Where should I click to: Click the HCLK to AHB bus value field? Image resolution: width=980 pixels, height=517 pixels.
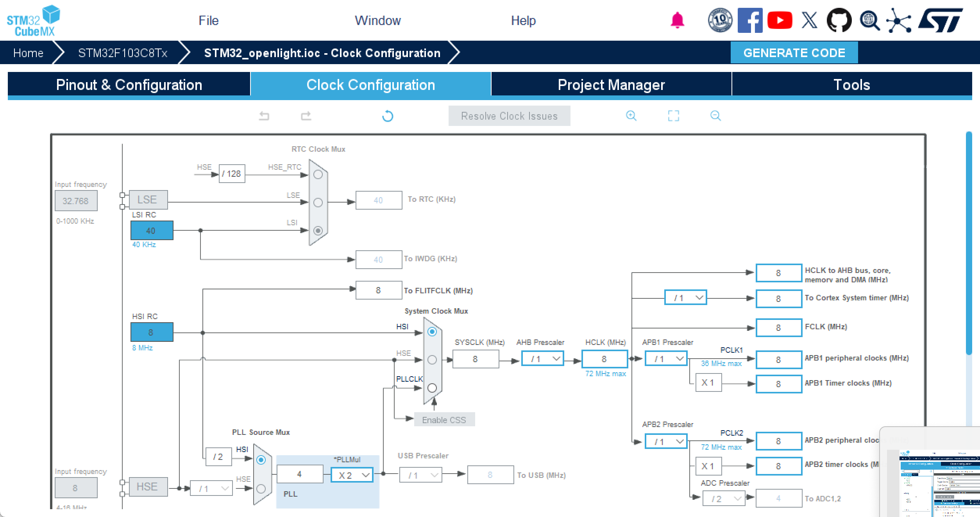pyautogui.click(x=779, y=273)
